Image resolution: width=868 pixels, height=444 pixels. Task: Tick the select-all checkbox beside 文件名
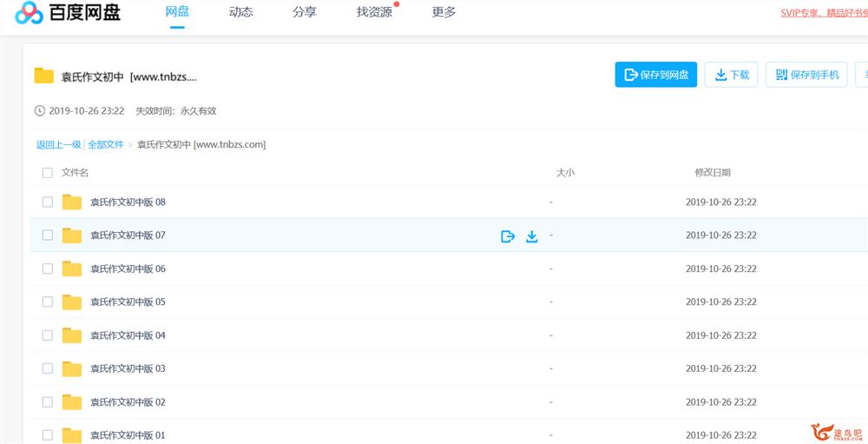point(48,173)
